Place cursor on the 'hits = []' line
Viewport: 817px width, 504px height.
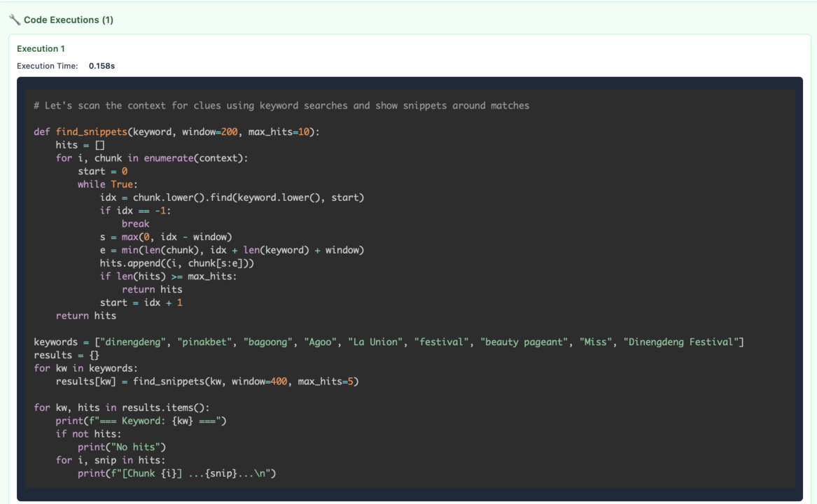(x=80, y=145)
